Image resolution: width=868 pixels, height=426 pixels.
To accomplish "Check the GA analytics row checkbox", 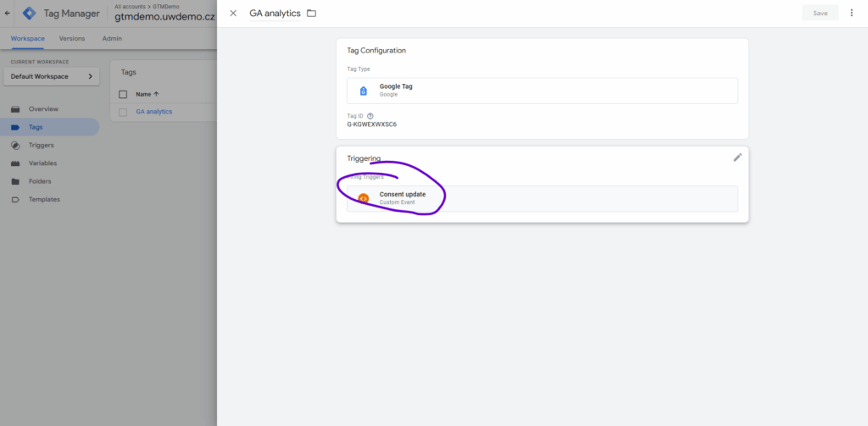I will [123, 112].
